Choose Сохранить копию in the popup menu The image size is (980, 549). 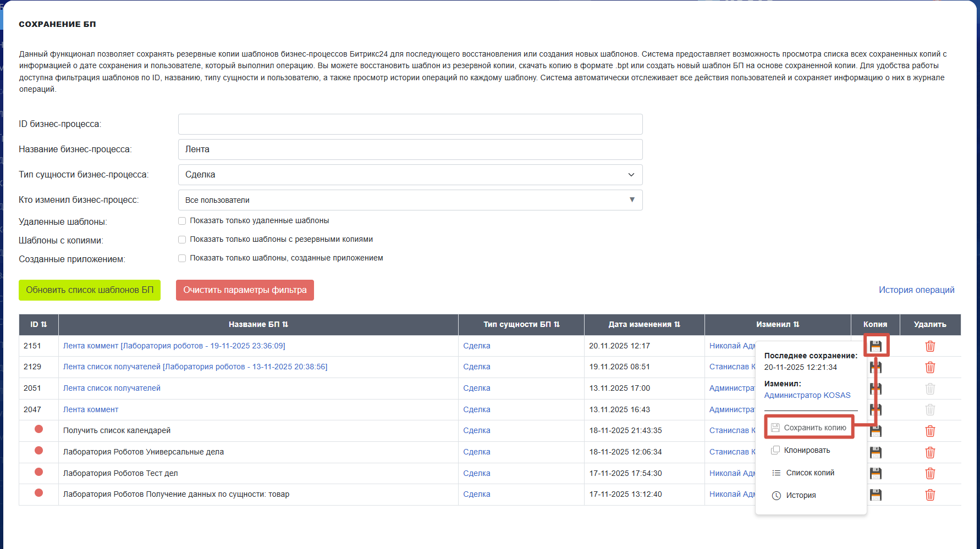808,428
